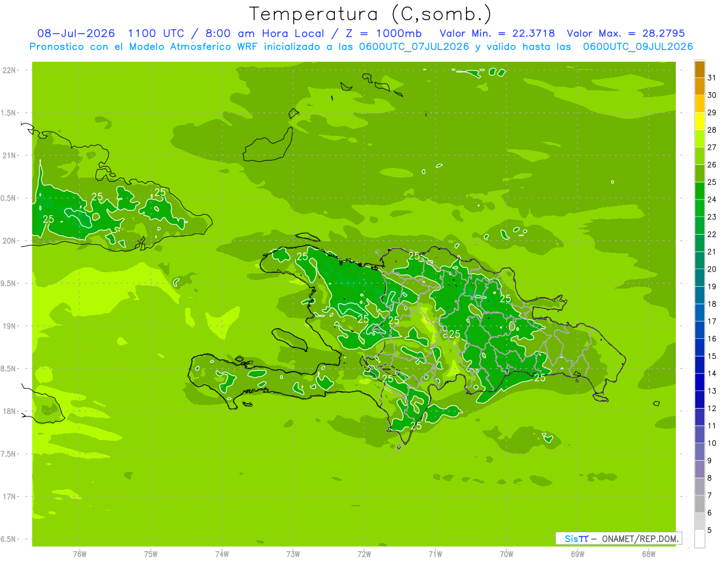Click the dark orange swatch atop the colorbar

pos(699,69)
